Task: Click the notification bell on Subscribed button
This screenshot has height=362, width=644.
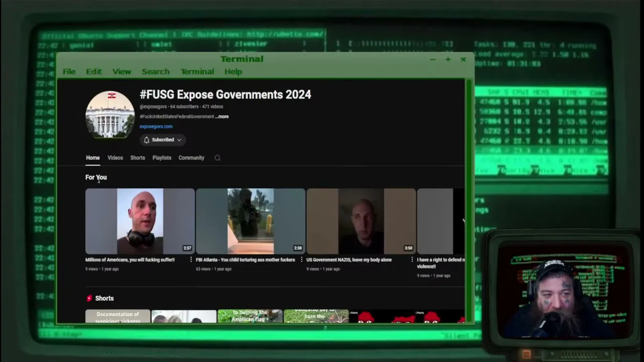Action: 146,140
